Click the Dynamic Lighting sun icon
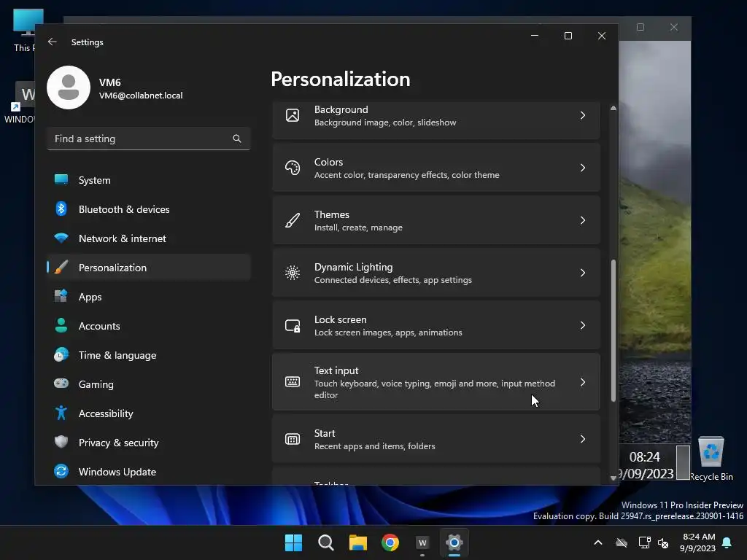Viewport: 747px width, 560px height. [x=293, y=273]
